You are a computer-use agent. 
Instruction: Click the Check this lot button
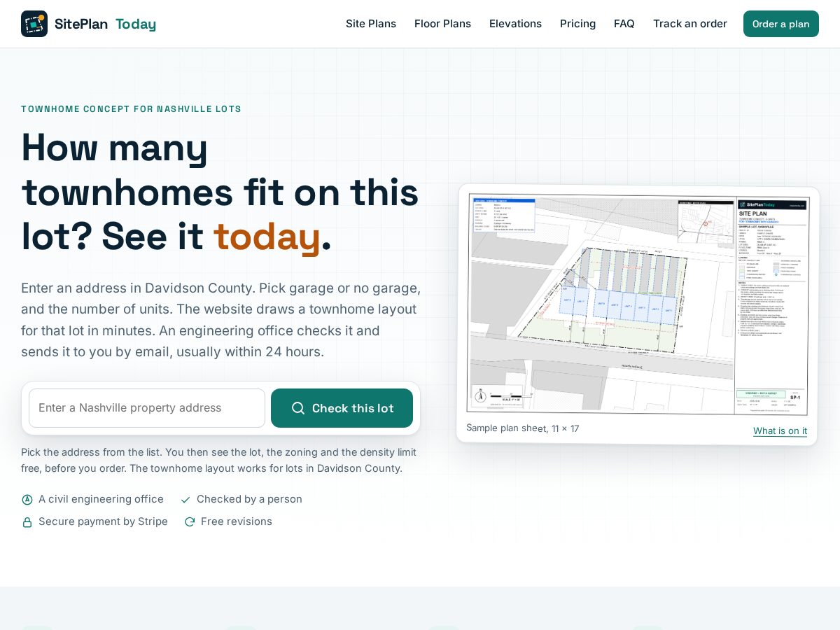[x=342, y=408]
